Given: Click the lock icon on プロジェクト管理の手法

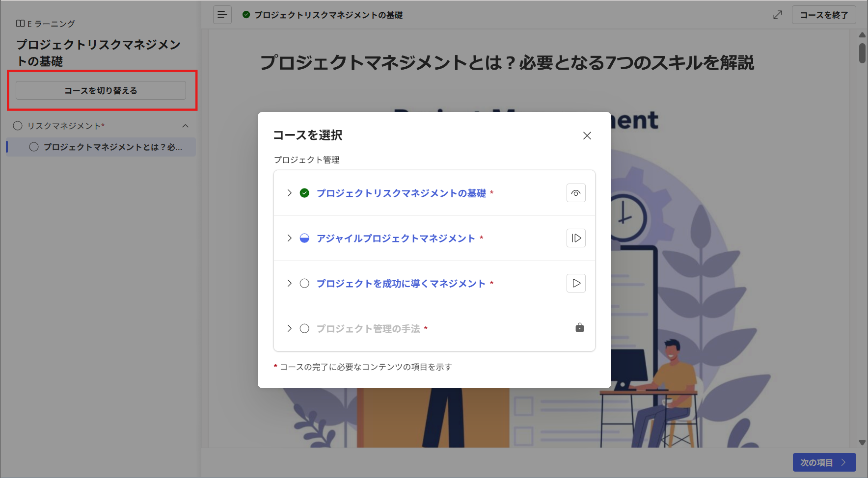Looking at the screenshot, I should pos(580,327).
